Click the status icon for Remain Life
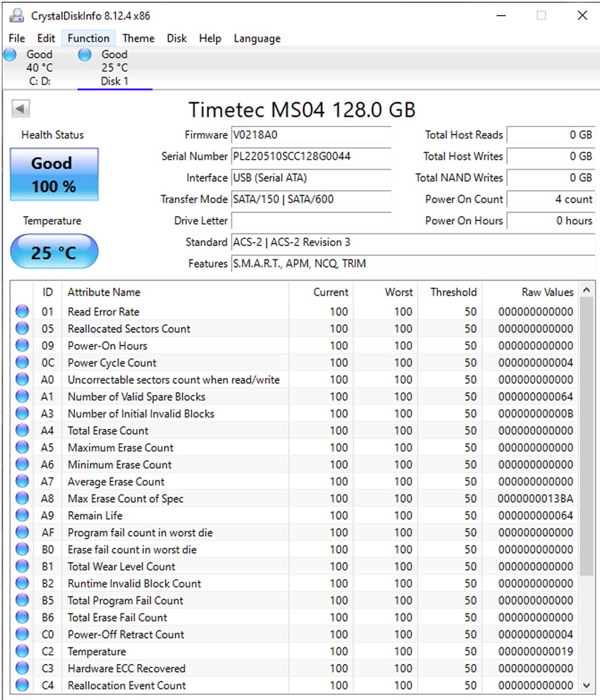This screenshot has height=700, width=600. click(22, 516)
